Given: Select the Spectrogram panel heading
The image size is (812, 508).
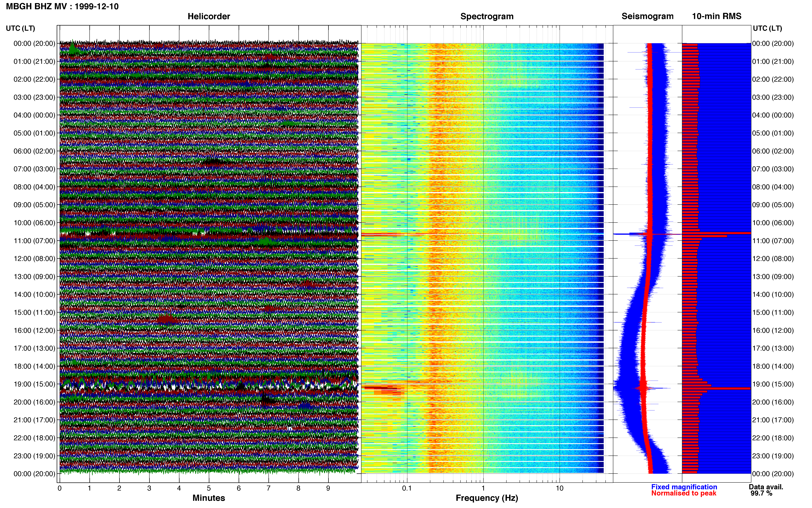Looking at the screenshot, I should 487,16.
